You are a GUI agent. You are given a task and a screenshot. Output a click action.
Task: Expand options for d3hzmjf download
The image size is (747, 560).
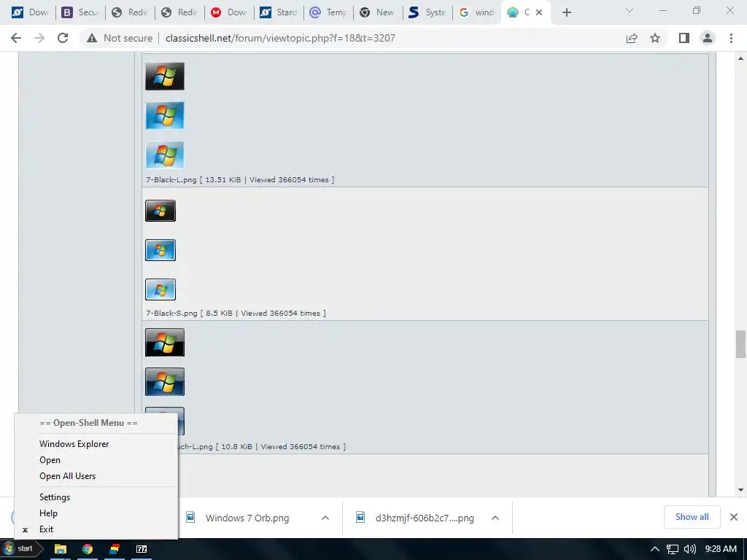(x=495, y=518)
